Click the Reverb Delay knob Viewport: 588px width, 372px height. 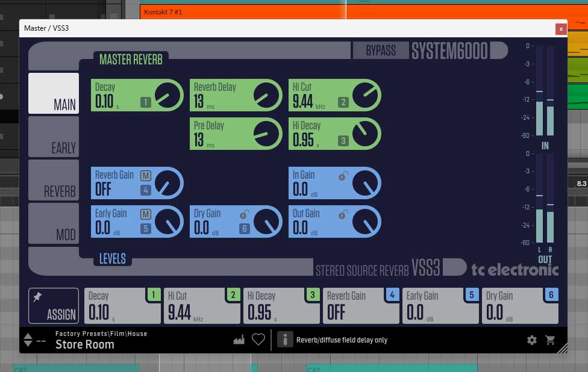266,95
